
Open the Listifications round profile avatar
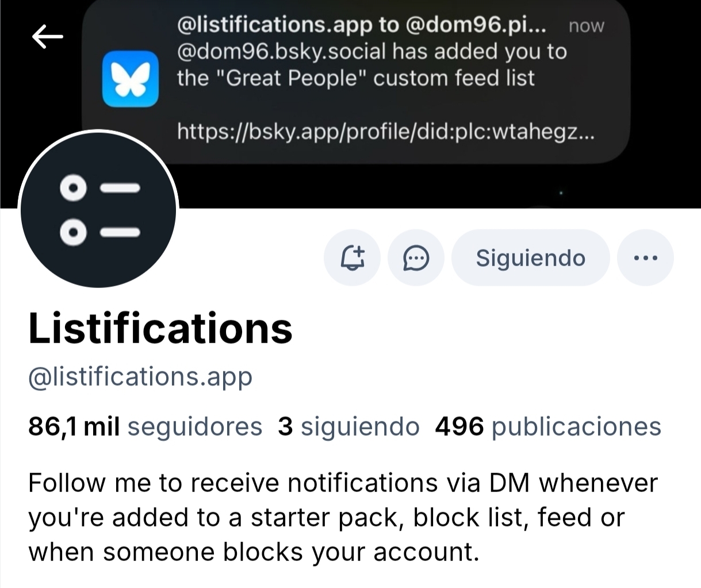coord(98,210)
